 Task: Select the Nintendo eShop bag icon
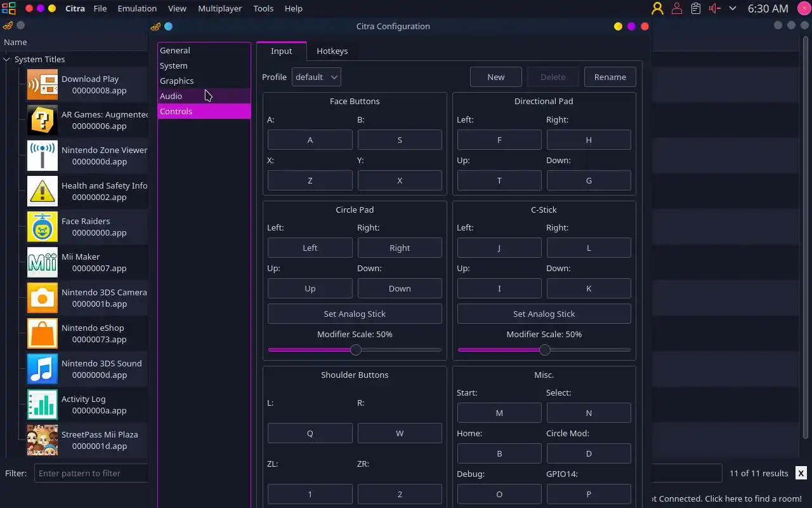coord(43,333)
